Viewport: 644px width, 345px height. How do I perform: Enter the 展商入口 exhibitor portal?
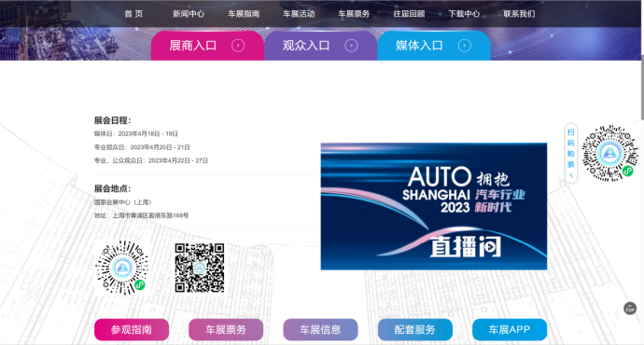[x=207, y=46]
